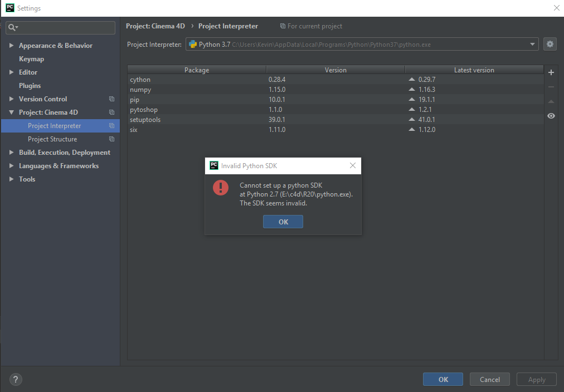Click the copy icon beside Version Control
The width and height of the screenshot is (564, 392).
click(111, 99)
